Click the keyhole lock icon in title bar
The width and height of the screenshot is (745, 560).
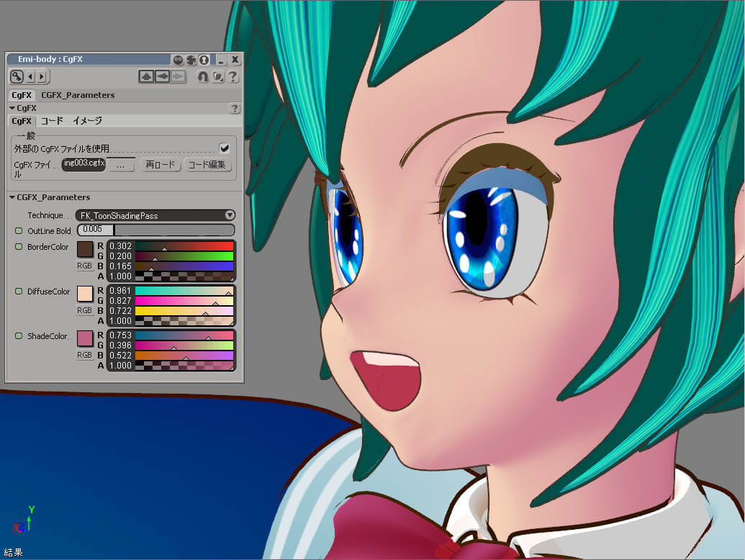point(204,60)
